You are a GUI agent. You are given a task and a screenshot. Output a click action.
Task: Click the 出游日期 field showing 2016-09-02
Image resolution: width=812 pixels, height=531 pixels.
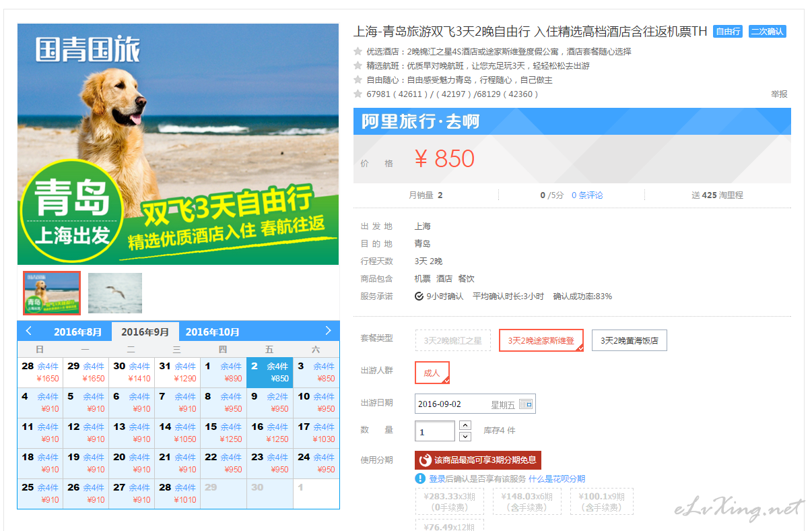pyautogui.click(x=475, y=404)
